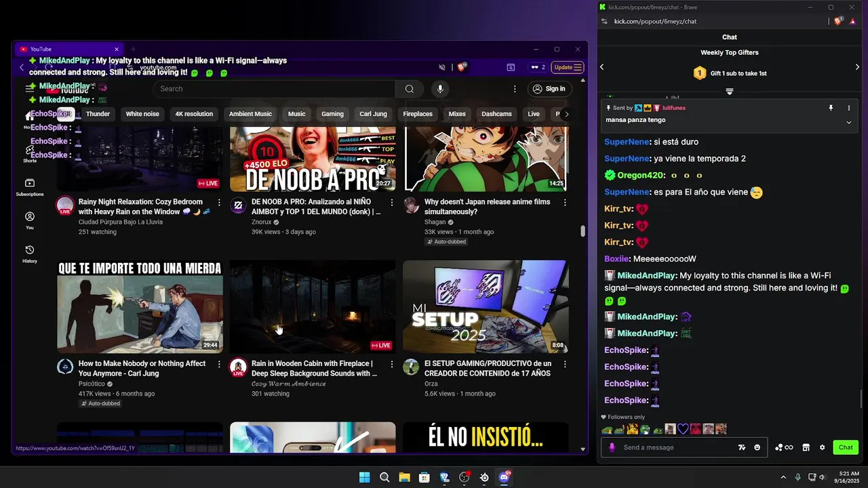This screenshot has height=488, width=868.
Task: Open MI SETUP 2025 video thumbnail
Action: tap(486, 306)
